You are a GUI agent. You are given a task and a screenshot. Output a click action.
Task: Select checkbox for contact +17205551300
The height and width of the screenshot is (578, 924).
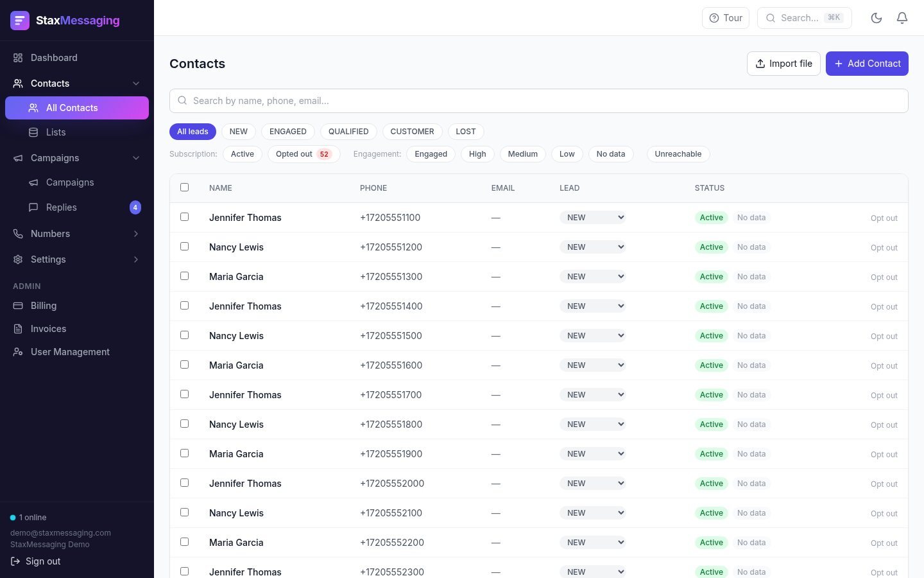(185, 276)
